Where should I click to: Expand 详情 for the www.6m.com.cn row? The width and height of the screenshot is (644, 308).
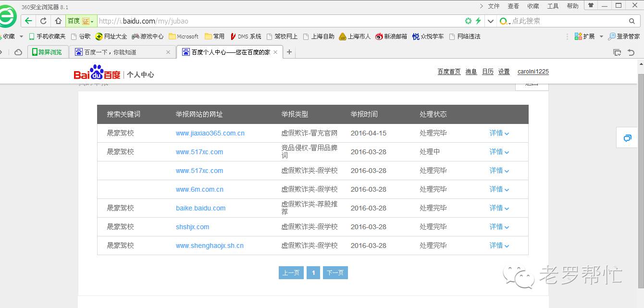499,189
